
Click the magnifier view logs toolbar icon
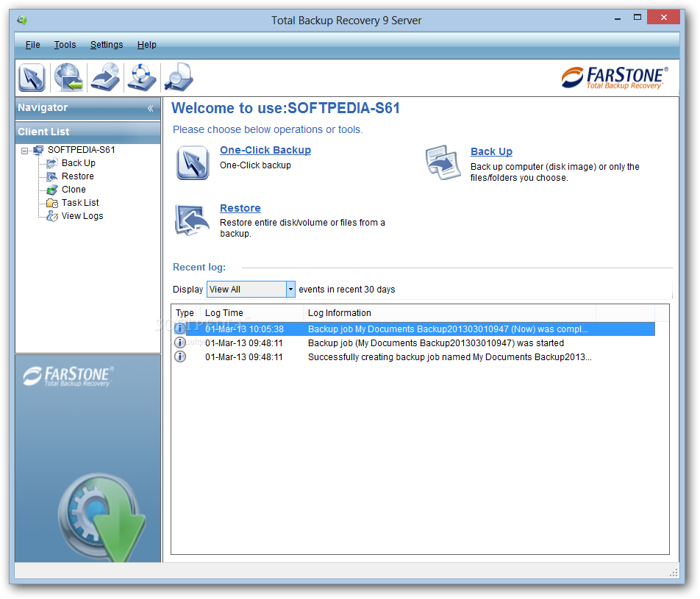pyautogui.click(x=179, y=77)
